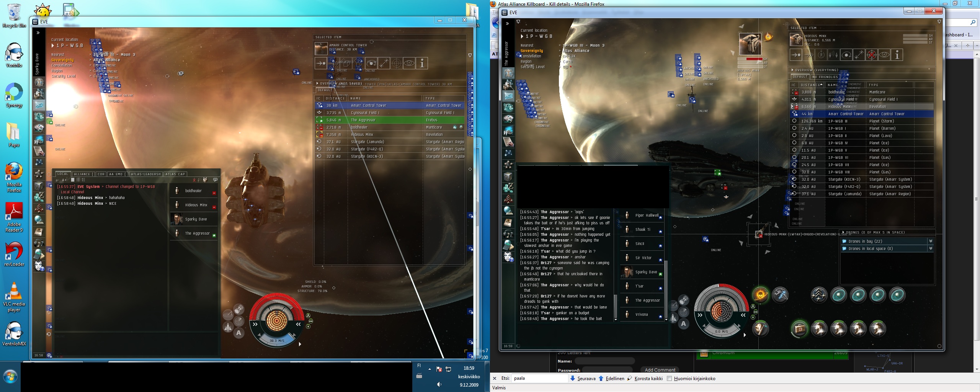Viewport: 980px width, 392px height.
Task: Click red target-lock icon for Hideous Minx
Action: [x=872, y=55]
